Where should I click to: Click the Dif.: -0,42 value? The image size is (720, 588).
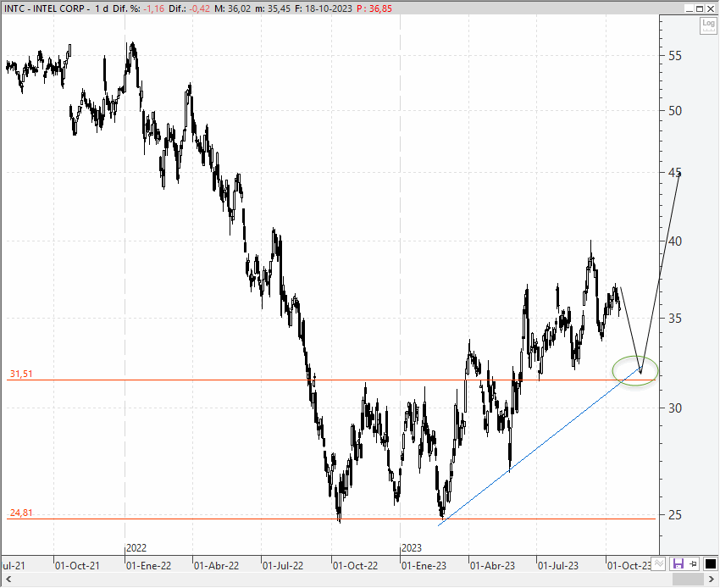pos(189,8)
